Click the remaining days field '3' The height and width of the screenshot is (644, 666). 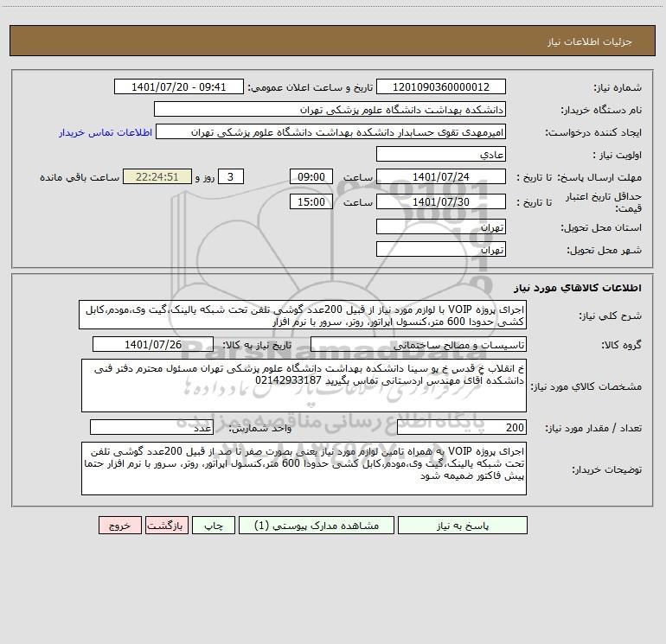click(231, 176)
